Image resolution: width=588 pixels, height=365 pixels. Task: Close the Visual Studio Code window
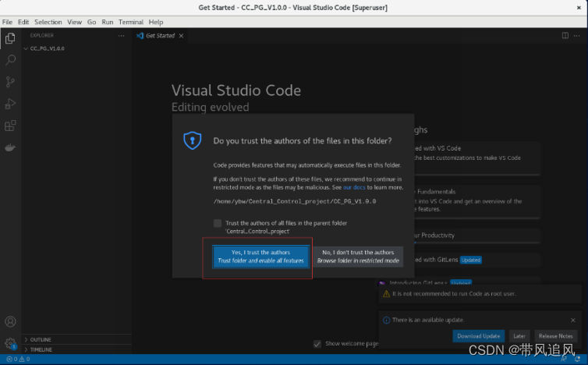(579, 8)
